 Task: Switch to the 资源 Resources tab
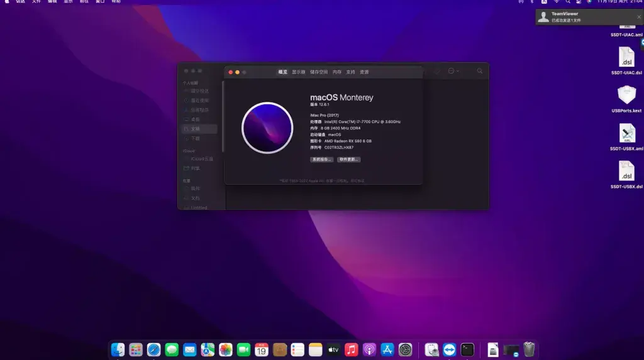[364, 72]
